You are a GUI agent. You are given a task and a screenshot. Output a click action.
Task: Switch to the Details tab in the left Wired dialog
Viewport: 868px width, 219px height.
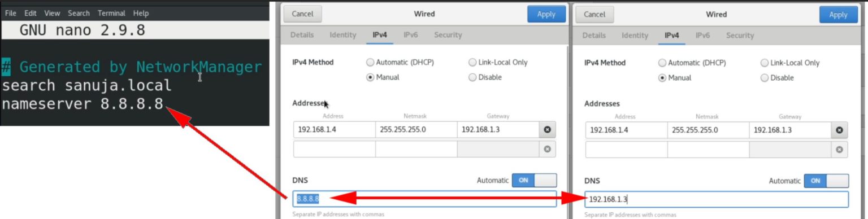[x=302, y=35]
